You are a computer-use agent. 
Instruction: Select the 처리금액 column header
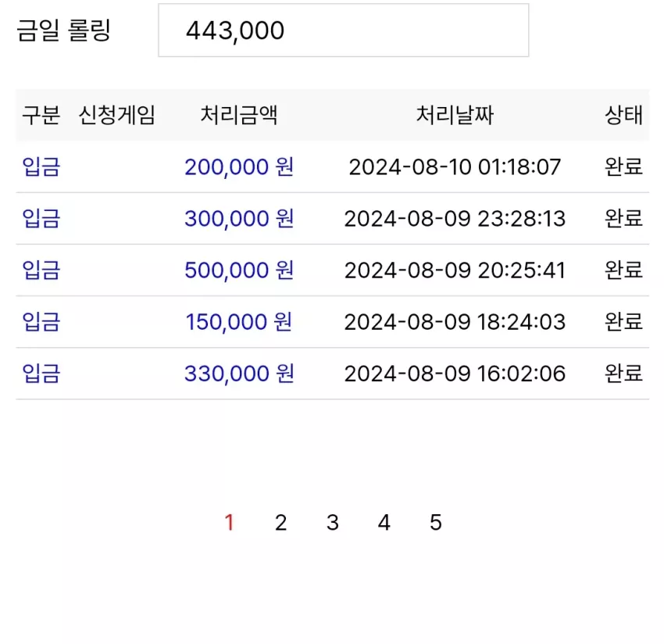coord(239,115)
